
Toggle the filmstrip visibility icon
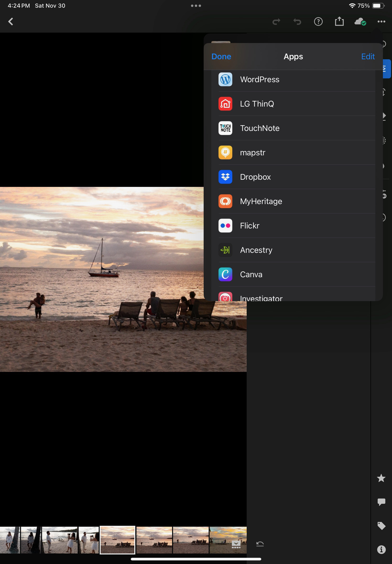[x=236, y=544]
